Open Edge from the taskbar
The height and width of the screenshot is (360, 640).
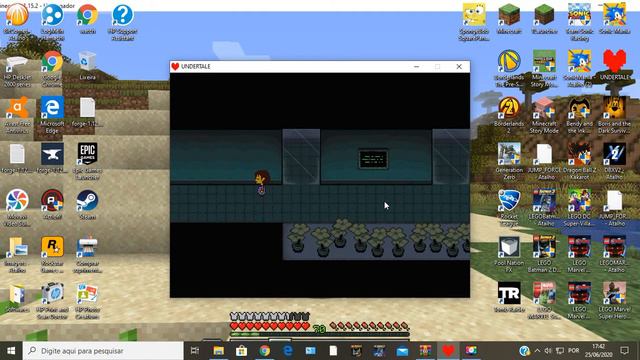(x=287, y=351)
